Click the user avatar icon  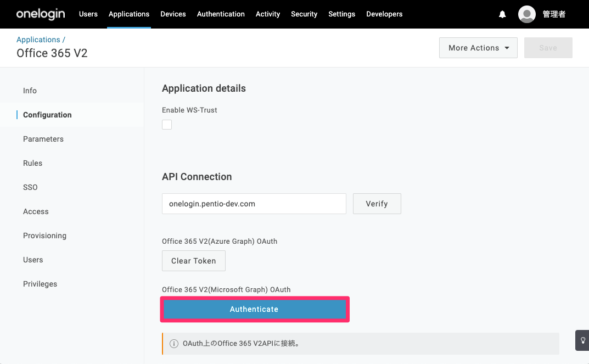pyautogui.click(x=526, y=14)
